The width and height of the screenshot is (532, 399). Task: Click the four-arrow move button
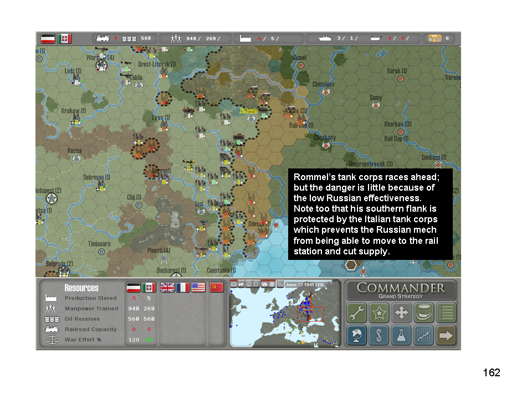pos(402,313)
